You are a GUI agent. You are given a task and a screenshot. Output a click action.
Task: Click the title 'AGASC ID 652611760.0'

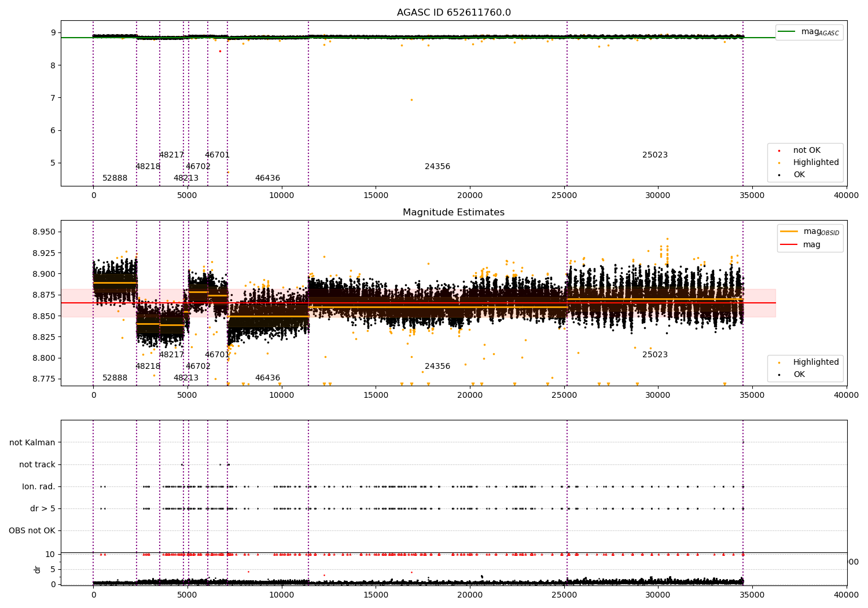454,13
